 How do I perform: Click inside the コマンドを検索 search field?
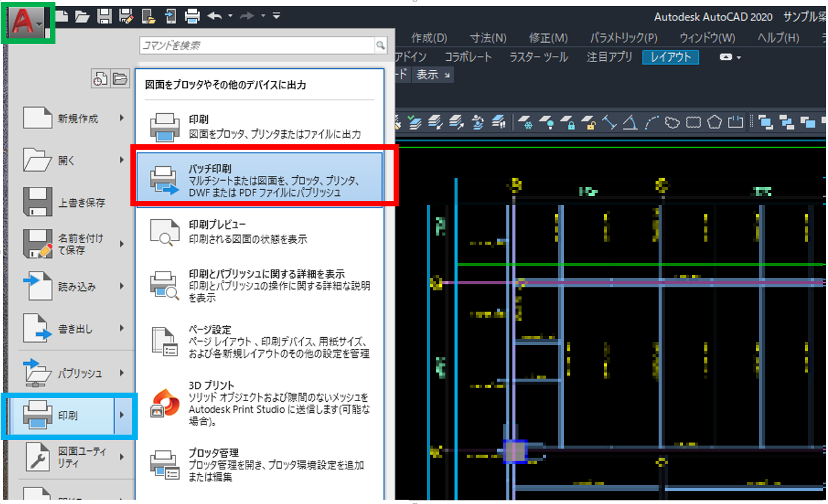pos(256,45)
